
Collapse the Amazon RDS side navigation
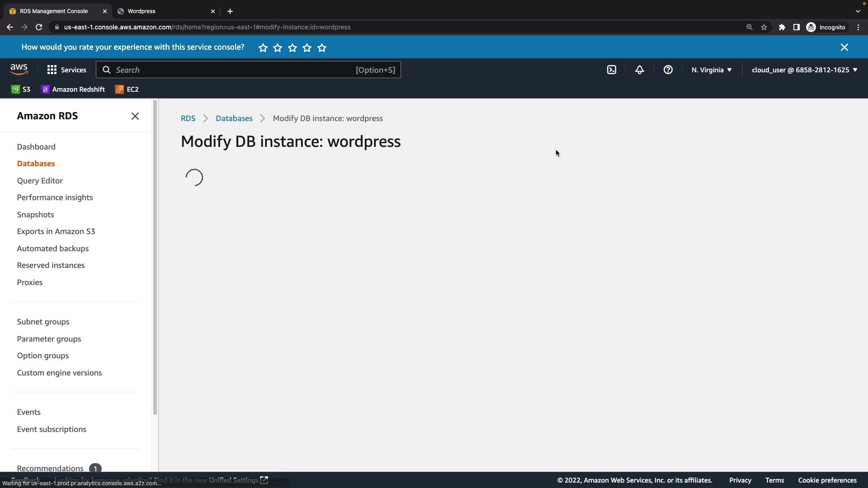click(135, 117)
